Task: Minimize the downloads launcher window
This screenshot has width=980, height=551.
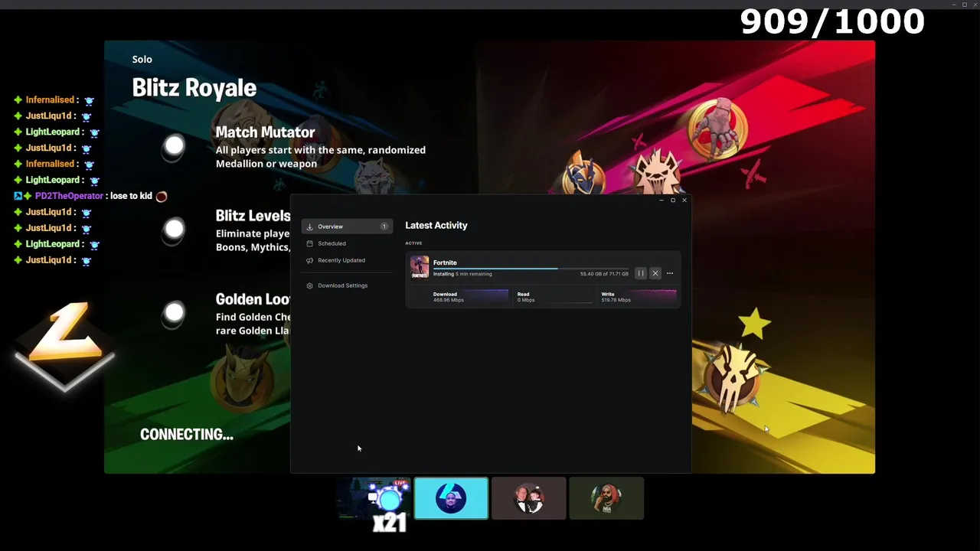Action: pyautogui.click(x=661, y=201)
